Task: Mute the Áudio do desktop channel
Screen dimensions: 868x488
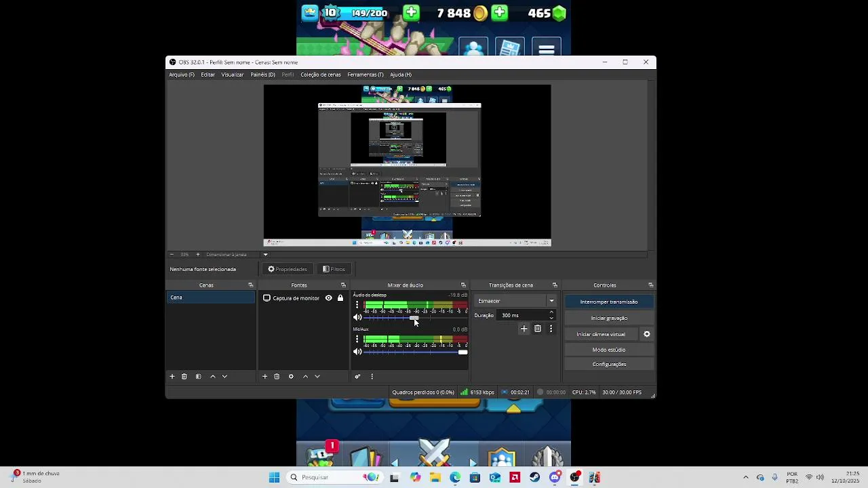Action: [x=357, y=318]
